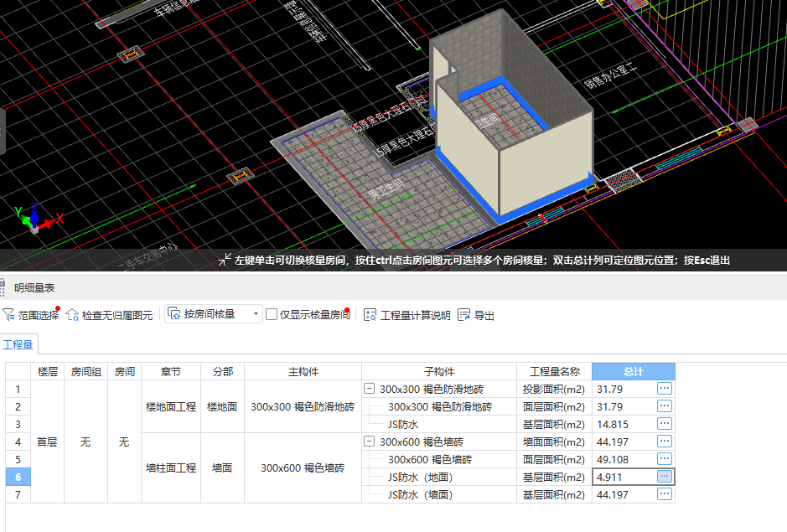Screen dimensions: 787x532
Task: Click ellipsis button in row 1 总计
Action: pyautogui.click(x=665, y=389)
